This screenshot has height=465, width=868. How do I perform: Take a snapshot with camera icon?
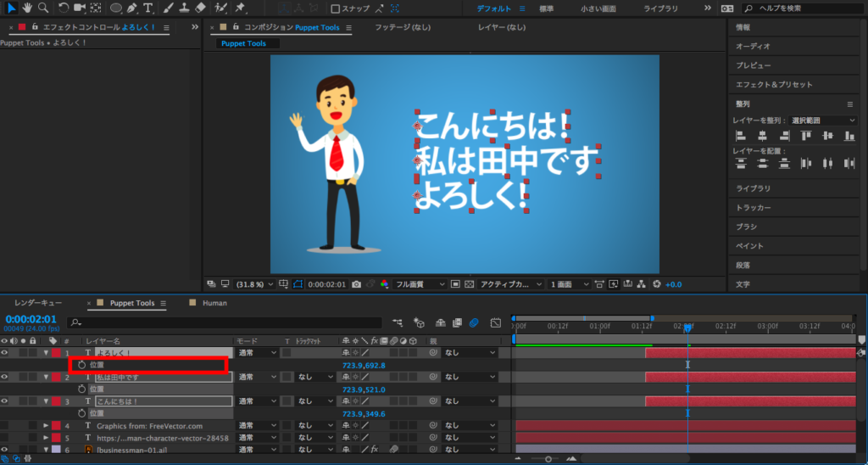pos(357,284)
